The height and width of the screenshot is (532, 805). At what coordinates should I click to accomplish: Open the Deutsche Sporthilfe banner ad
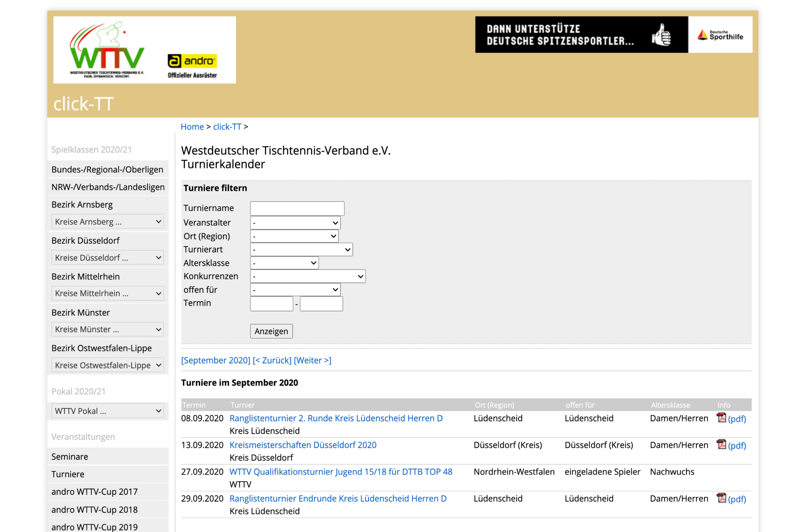(613, 34)
